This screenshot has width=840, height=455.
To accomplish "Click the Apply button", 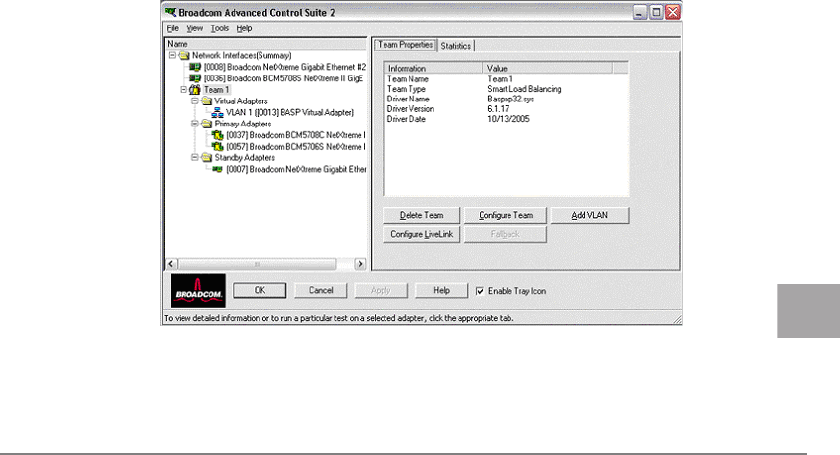I will (381, 290).
